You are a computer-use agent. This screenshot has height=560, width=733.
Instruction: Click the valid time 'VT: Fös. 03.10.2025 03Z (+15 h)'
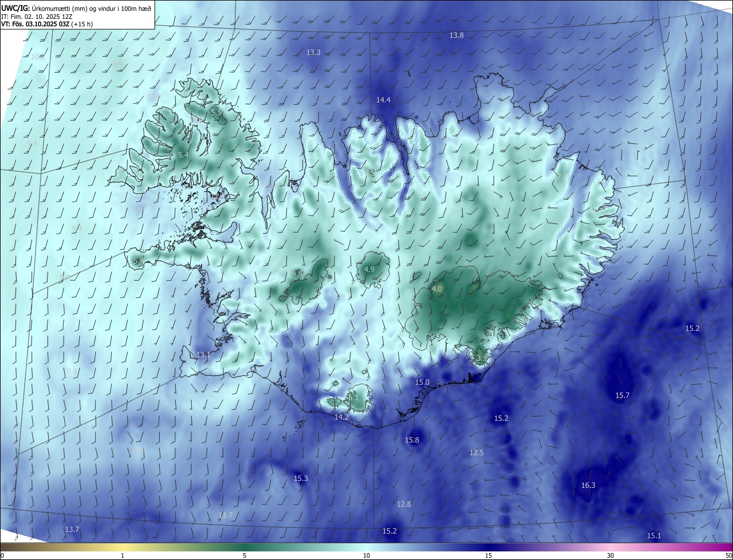pyautogui.click(x=47, y=24)
